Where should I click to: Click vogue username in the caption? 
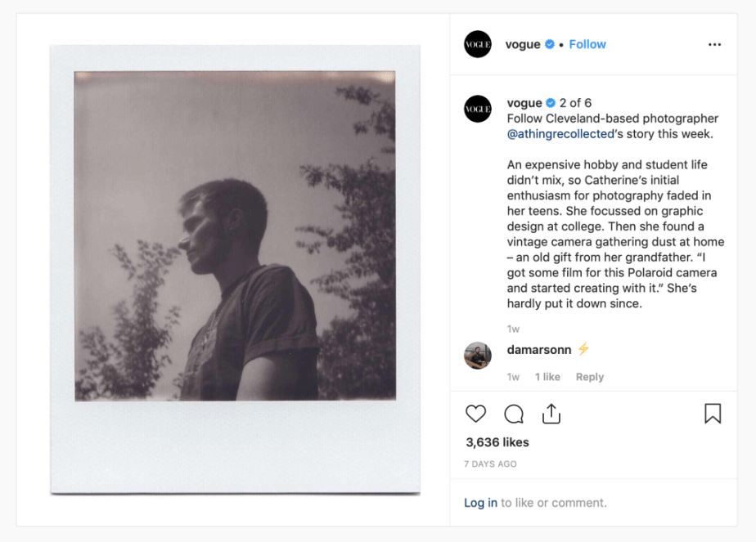(524, 103)
